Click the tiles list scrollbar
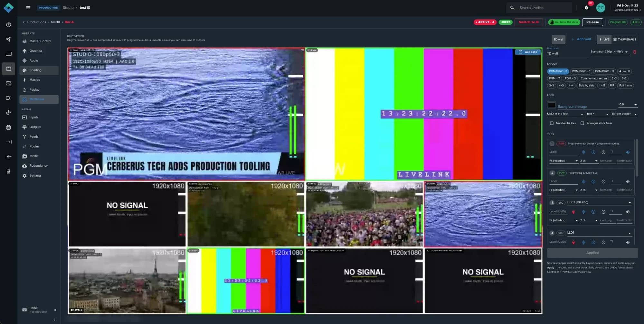Image resolution: width=644 pixels, height=324 pixels. pyautogui.click(x=637, y=158)
